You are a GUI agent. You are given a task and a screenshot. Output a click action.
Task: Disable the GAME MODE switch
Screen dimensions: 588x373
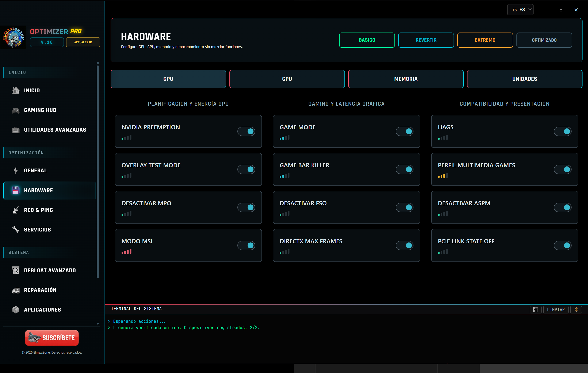click(404, 131)
